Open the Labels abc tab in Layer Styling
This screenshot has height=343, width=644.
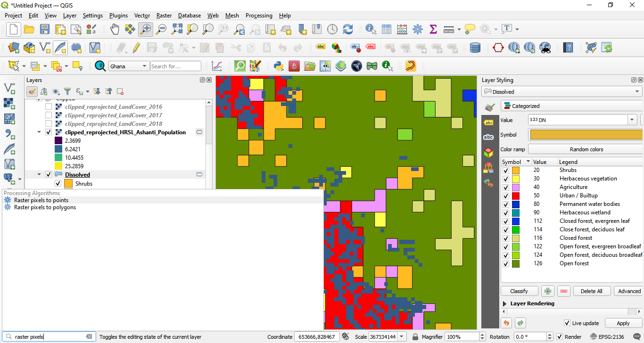489,122
